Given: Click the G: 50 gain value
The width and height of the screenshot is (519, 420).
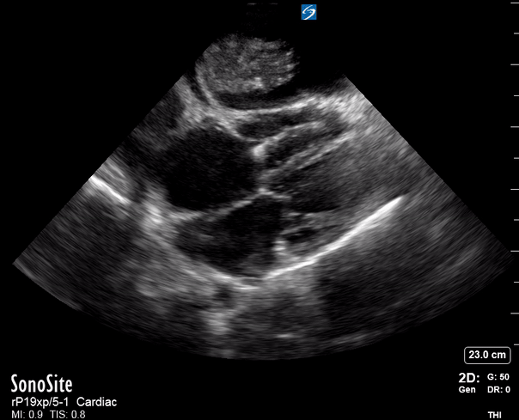Looking at the screenshot, I should (498, 377).
